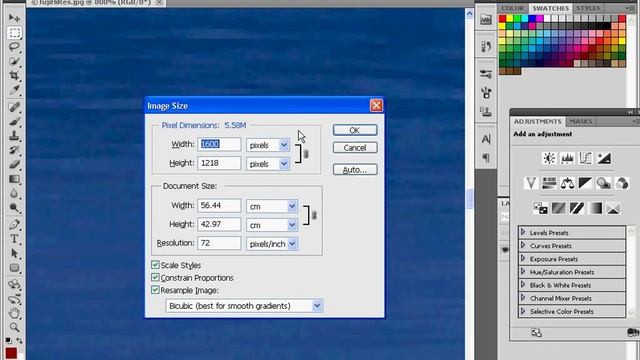640x360 pixels.
Task: Select the Gradient tool
Action: tap(14, 179)
